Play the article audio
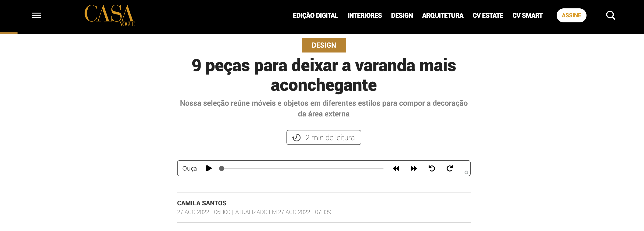The height and width of the screenshot is (231, 644). (209, 168)
